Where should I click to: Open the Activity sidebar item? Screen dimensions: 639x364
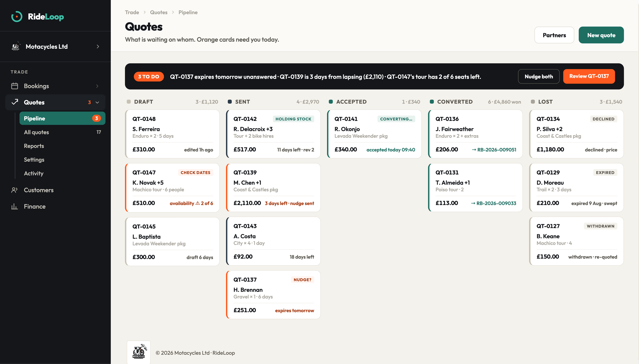(63, 173)
